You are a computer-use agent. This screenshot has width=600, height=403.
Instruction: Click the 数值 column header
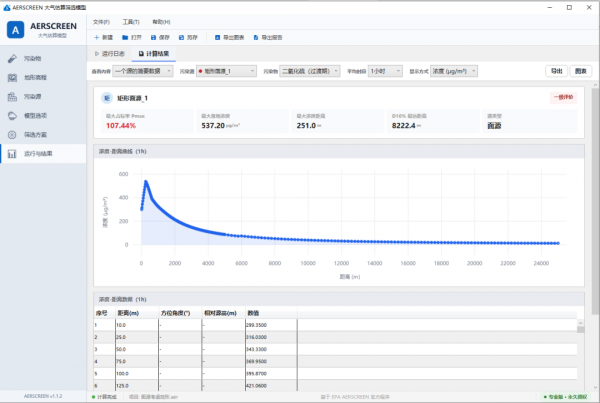point(271,313)
